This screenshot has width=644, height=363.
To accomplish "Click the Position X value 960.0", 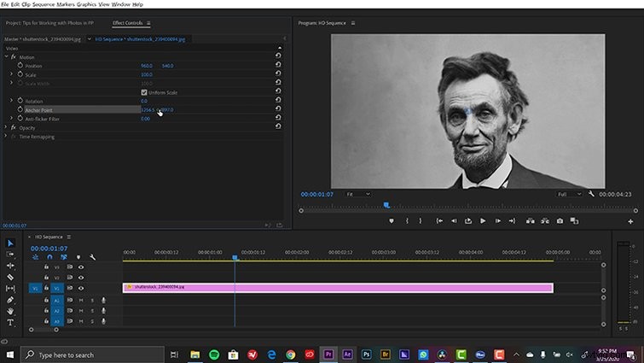I will click(x=147, y=66).
